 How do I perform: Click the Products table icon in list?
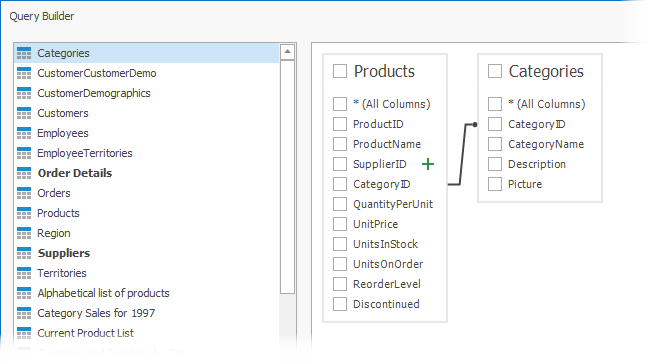point(24,213)
